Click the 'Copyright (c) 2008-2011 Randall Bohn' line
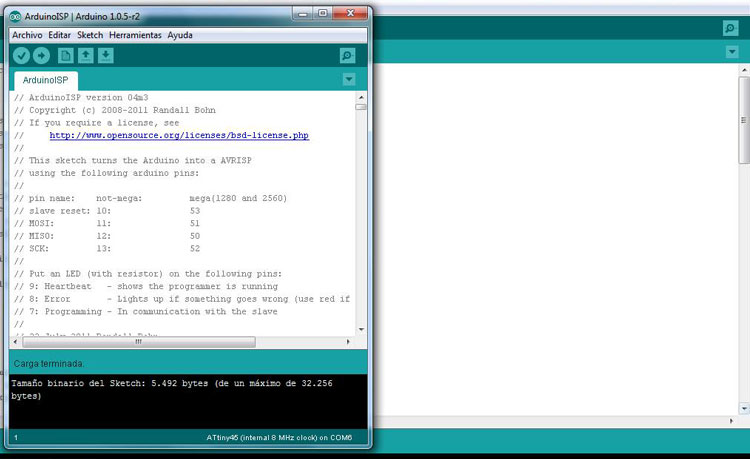 click(x=115, y=110)
